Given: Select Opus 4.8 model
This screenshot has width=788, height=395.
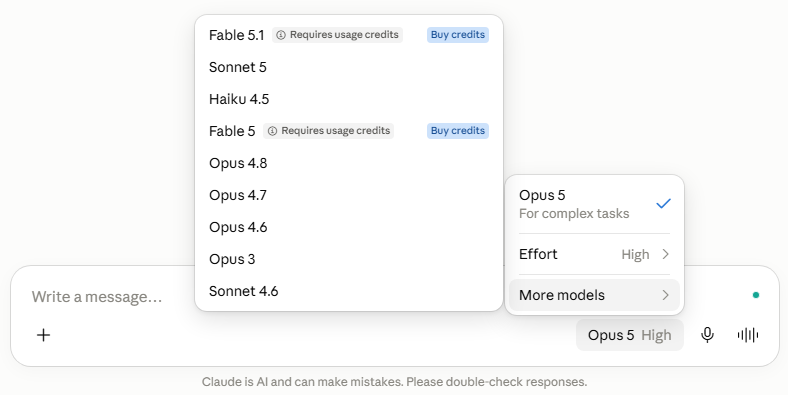Looking at the screenshot, I should [x=349, y=163].
